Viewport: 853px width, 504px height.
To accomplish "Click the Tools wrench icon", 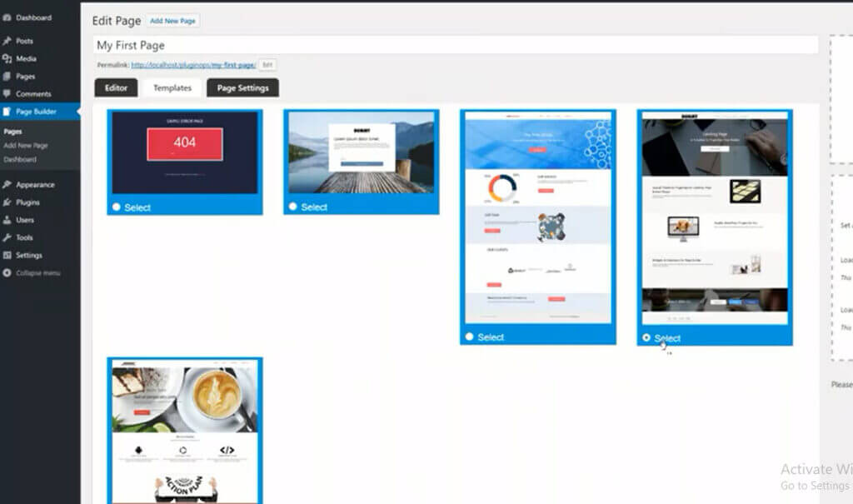I will (x=7, y=237).
